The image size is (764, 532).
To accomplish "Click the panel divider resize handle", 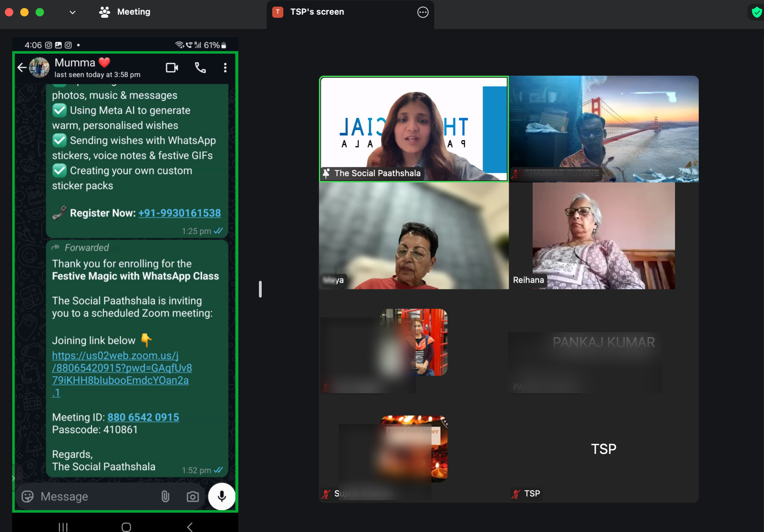I will (260, 289).
